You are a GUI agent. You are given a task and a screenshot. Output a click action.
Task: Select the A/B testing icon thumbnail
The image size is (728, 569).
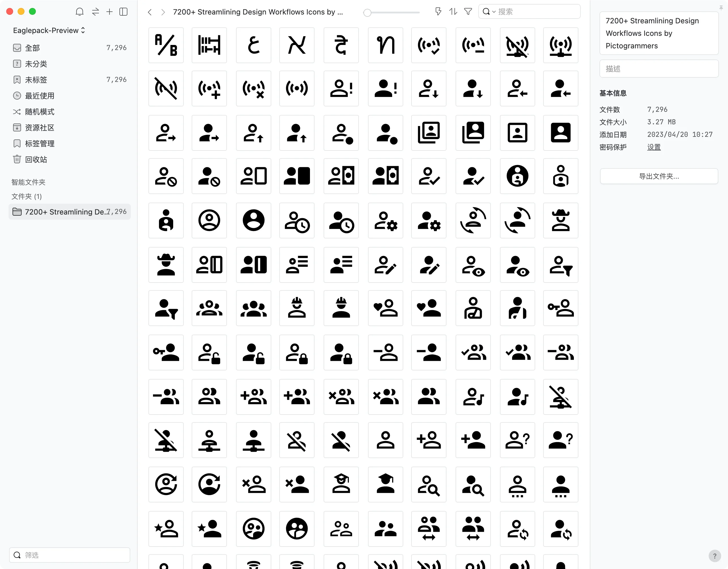[166, 45]
